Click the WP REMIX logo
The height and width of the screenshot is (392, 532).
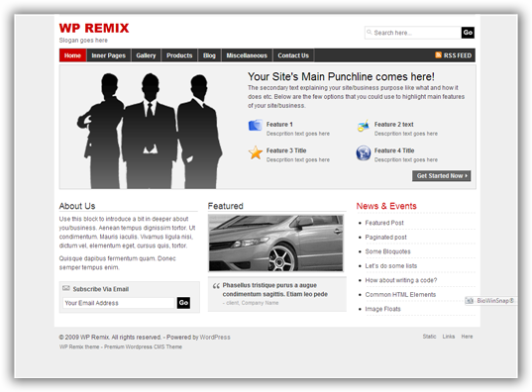pyautogui.click(x=94, y=28)
